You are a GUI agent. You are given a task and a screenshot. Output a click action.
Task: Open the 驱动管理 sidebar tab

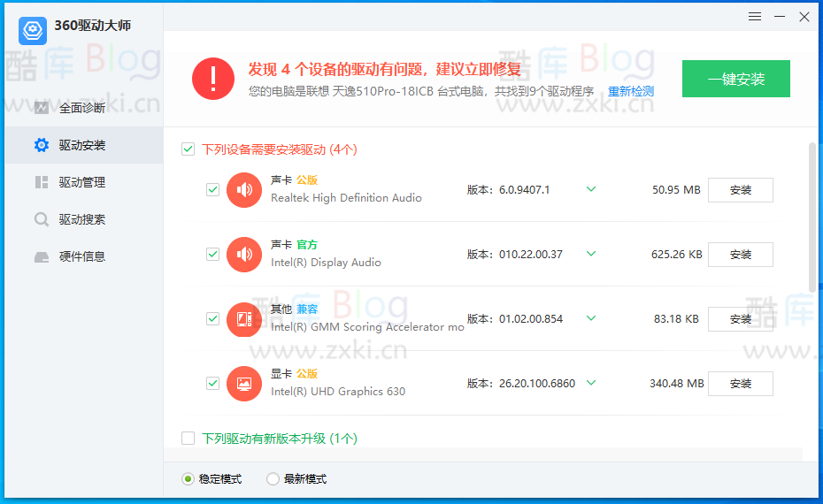coord(84,182)
